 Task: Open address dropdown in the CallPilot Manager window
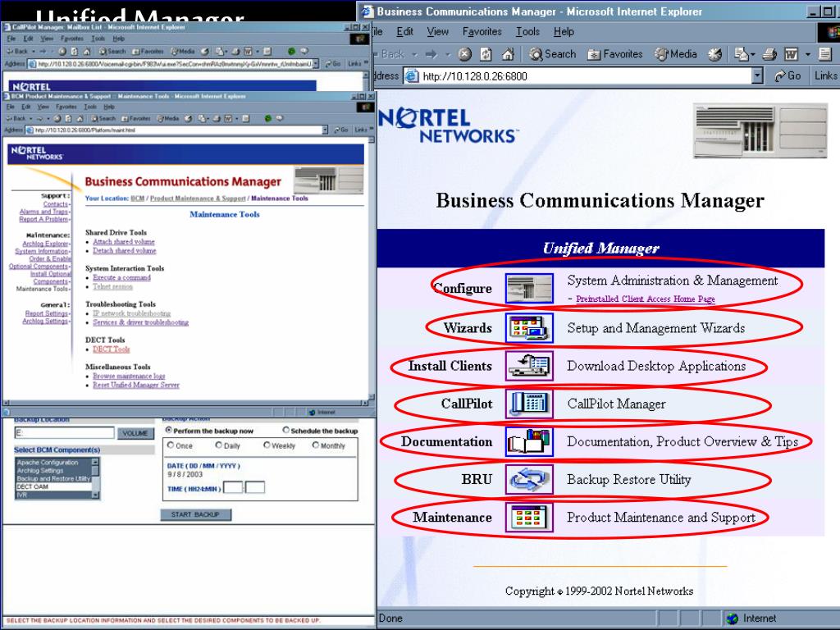[316, 64]
